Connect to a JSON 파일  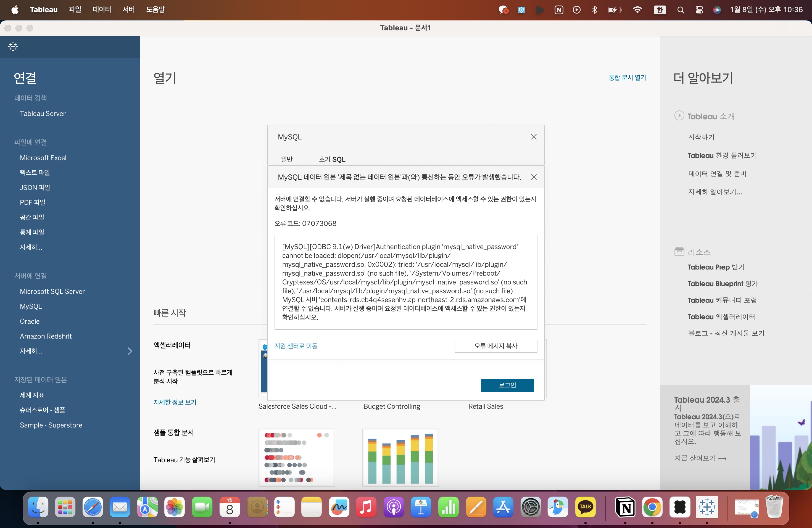[35, 187]
